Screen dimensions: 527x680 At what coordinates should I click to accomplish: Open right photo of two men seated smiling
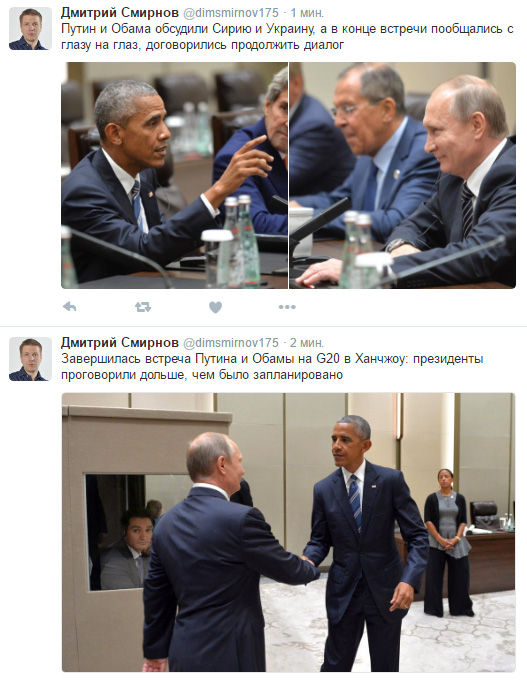(403, 175)
